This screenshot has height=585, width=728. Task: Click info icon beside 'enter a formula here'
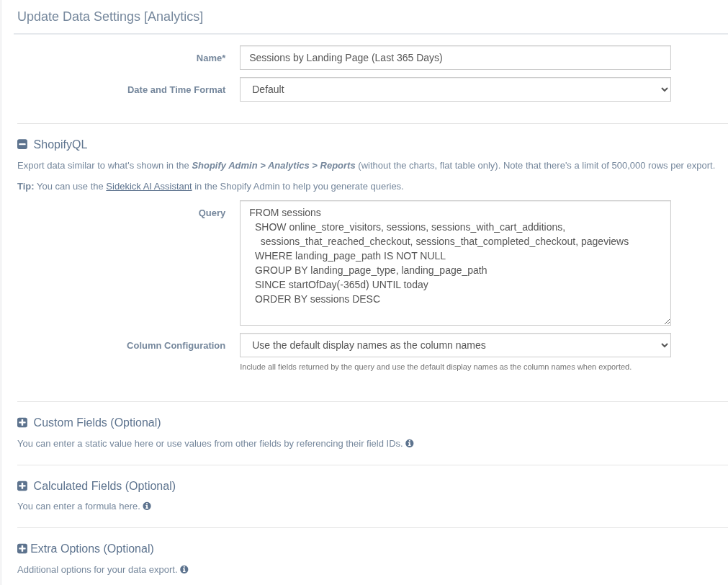click(147, 506)
